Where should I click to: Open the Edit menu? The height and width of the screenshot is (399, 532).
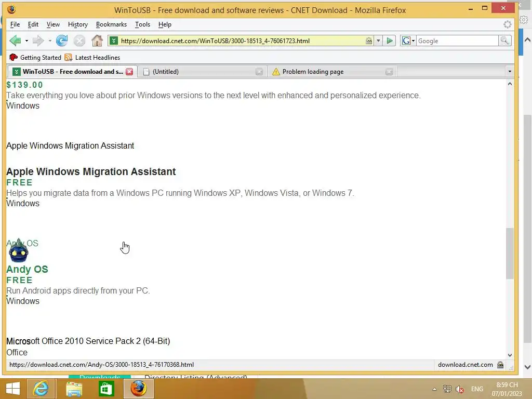[x=33, y=24]
